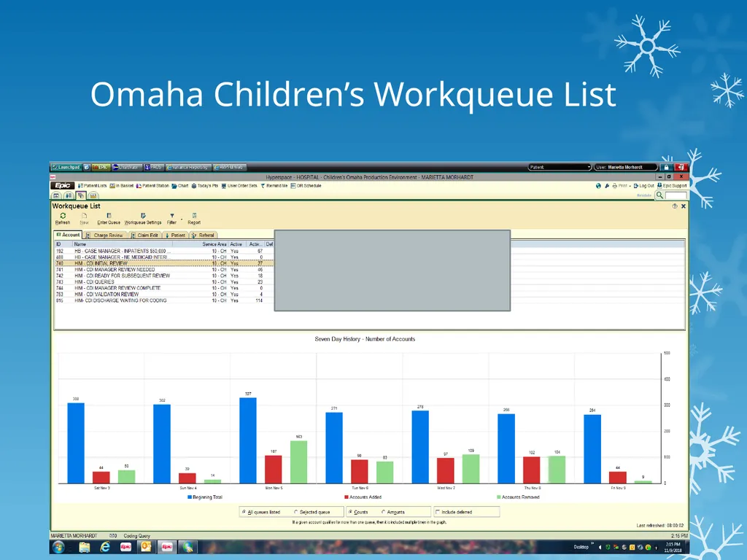
Task: Switch to the Account tab
Action: pos(68,235)
